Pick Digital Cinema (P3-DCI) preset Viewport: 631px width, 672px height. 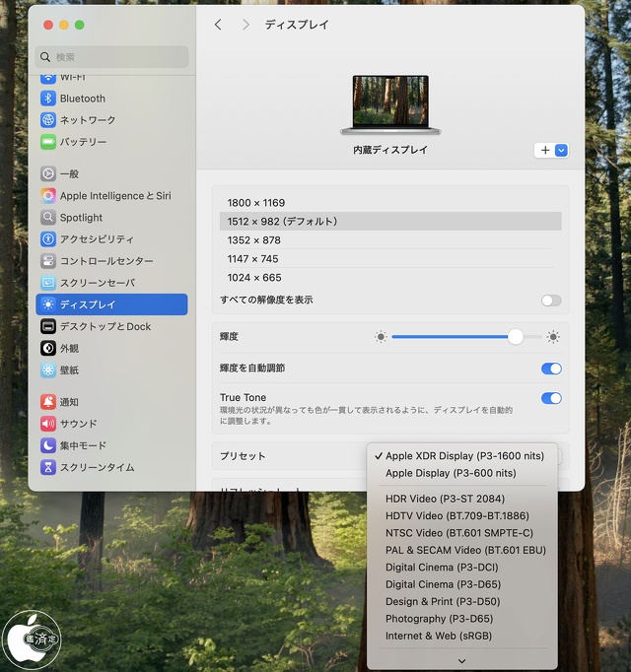(462, 568)
